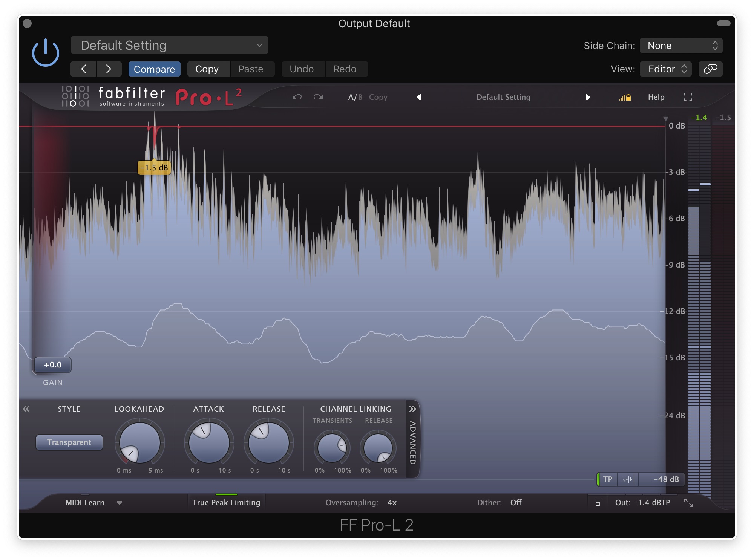
Task: Select next FabFilter preset triangle arrow
Action: [587, 97]
